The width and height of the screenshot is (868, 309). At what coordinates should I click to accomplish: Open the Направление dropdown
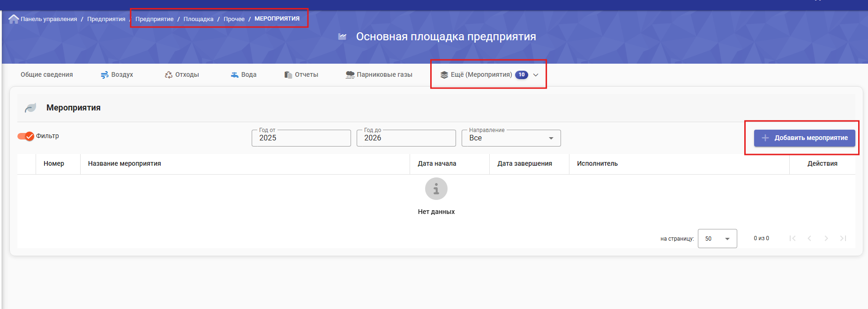(x=511, y=138)
